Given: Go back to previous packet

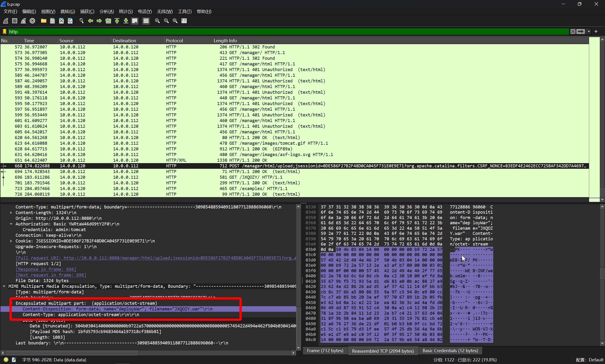Looking at the screenshot, I should (90, 21).
